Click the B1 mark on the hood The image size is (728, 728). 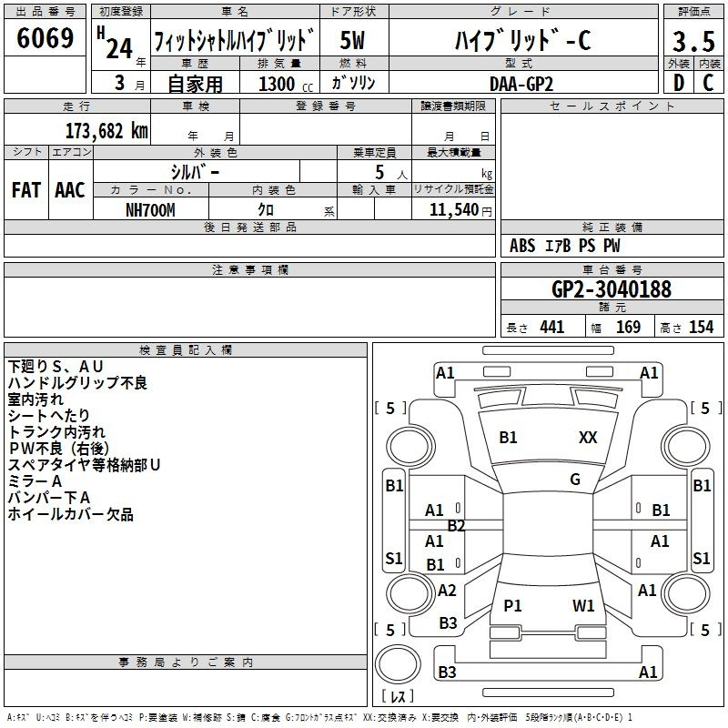pyautogui.click(x=508, y=438)
